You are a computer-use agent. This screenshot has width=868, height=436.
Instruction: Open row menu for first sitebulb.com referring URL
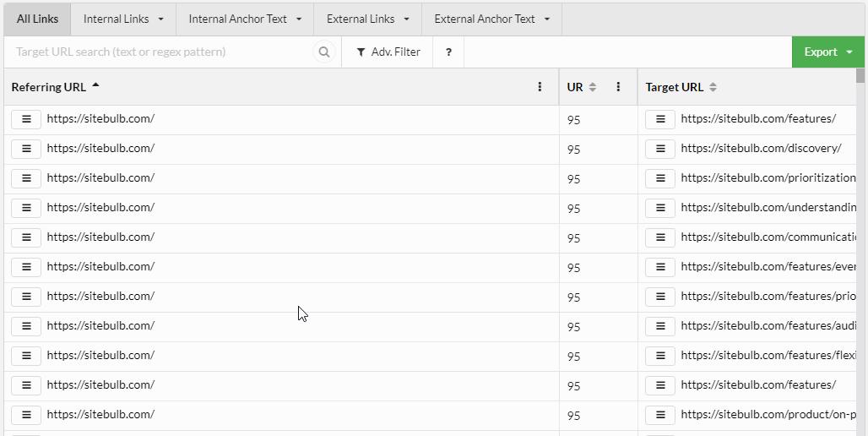tap(26, 119)
